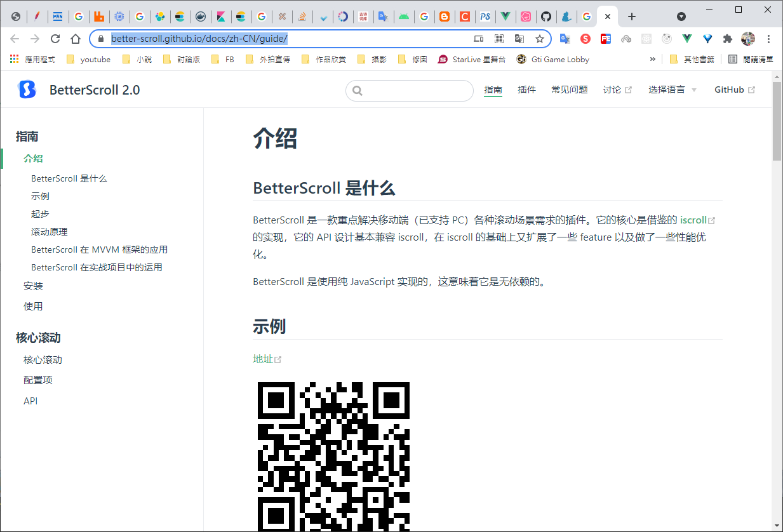The image size is (783, 532).
Task: Switch to the green Android robot tab
Action: (404, 17)
